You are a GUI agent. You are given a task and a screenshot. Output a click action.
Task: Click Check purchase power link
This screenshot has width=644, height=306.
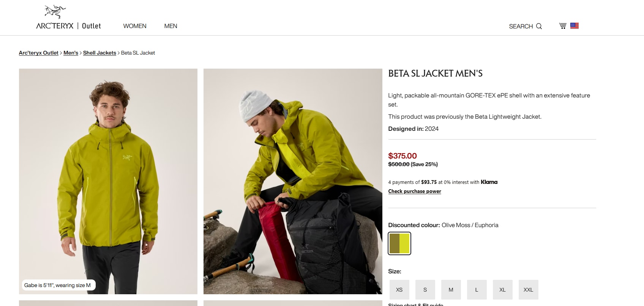(x=414, y=191)
